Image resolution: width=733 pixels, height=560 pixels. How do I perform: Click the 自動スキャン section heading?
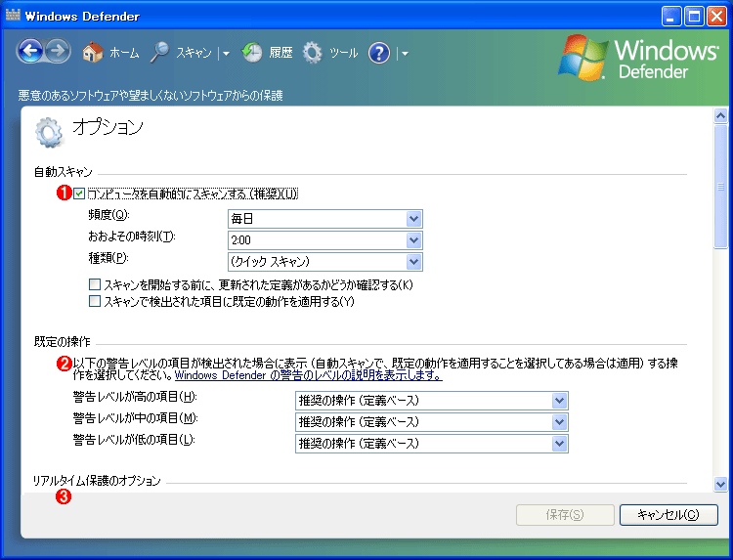pos(64,172)
